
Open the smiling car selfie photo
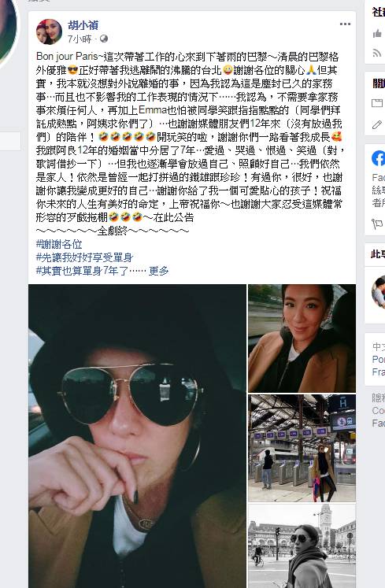302,338
